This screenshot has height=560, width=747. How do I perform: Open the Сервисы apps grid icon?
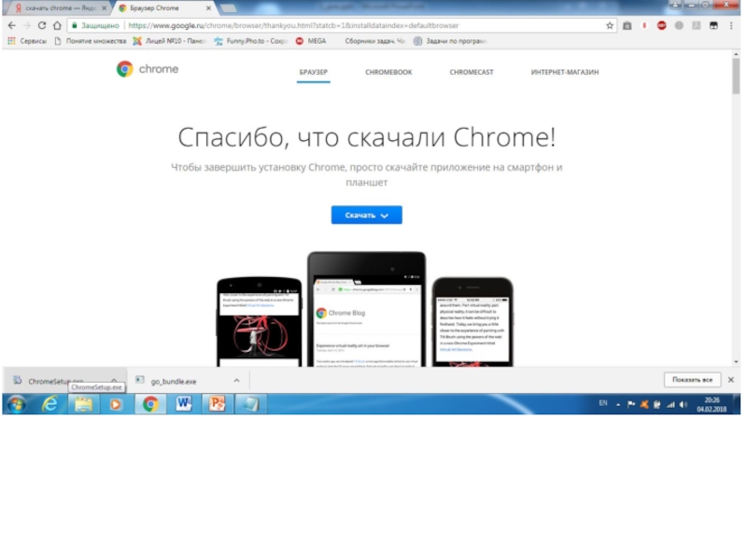tap(11, 41)
